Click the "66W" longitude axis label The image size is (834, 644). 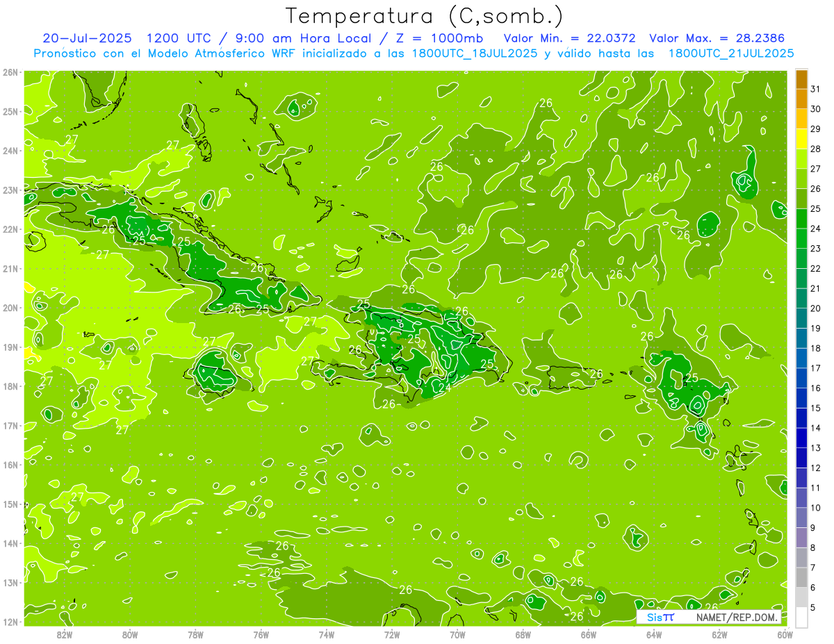click(x=589, y=634)
